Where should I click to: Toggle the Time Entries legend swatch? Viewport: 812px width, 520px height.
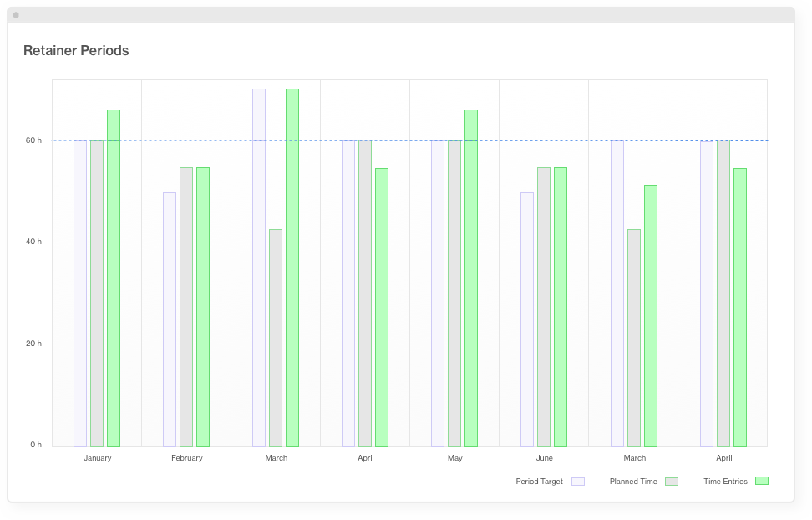click(x=762, y=481)
